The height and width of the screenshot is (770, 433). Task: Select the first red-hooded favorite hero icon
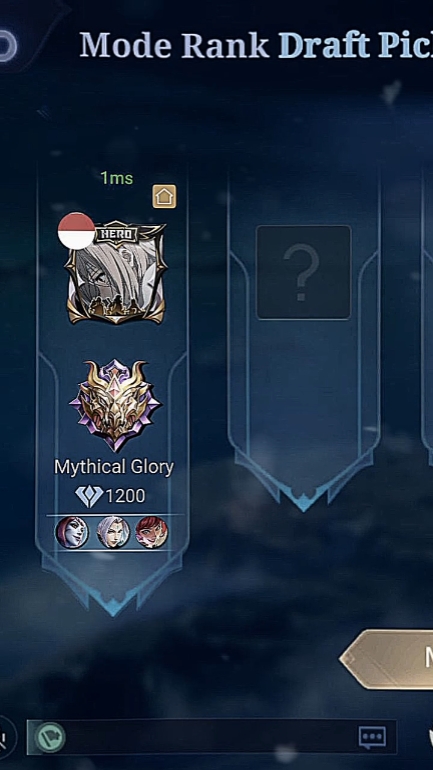[72, 532]
